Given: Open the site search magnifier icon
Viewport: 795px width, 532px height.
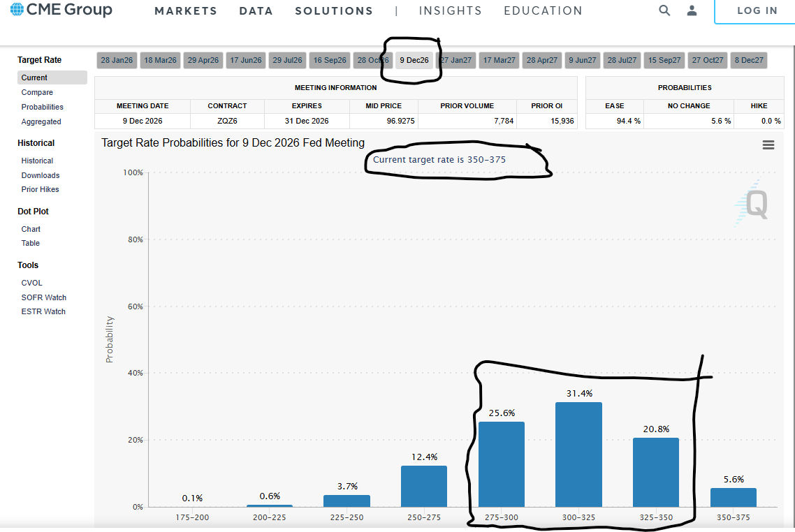Looking at the screenshot, I should coord(664,10).
